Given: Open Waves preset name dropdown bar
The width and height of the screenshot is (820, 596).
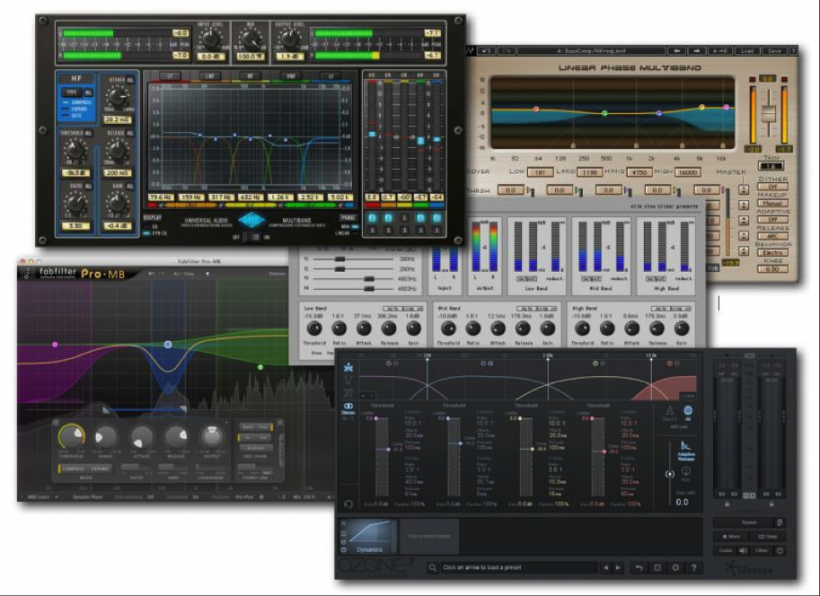Looking at the screenshot, I should 591,51.
